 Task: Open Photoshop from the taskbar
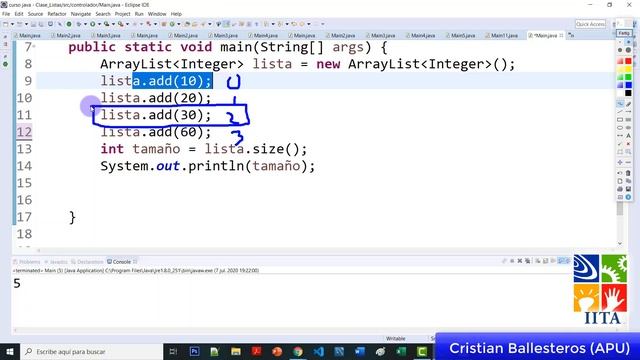point(194,351)
